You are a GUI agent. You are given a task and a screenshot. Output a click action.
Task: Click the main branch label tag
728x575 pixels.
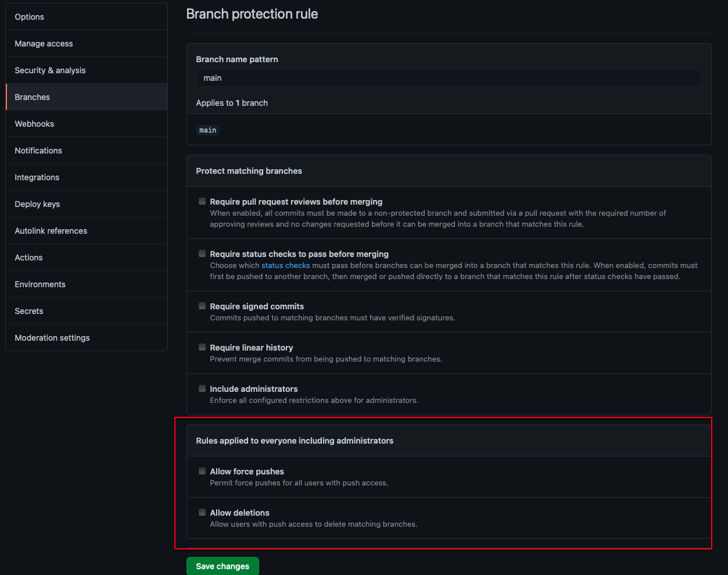pyautogui.click(x=208, y=130)
